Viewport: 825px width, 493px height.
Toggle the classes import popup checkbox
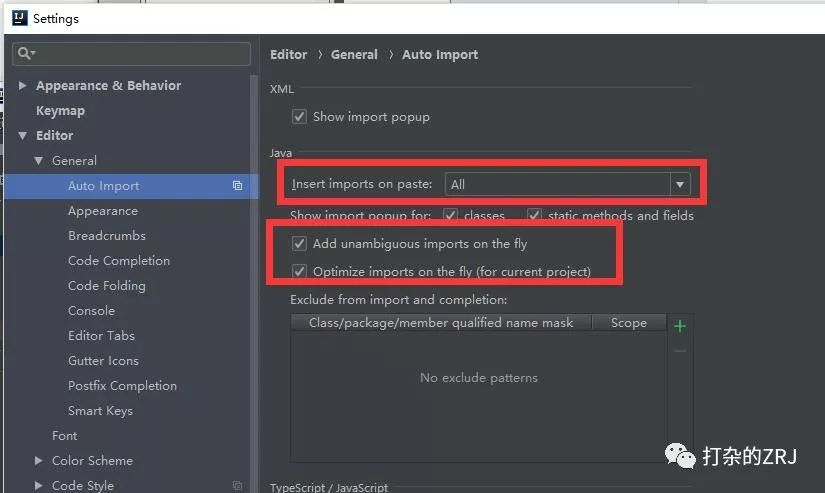pos(450,215)
